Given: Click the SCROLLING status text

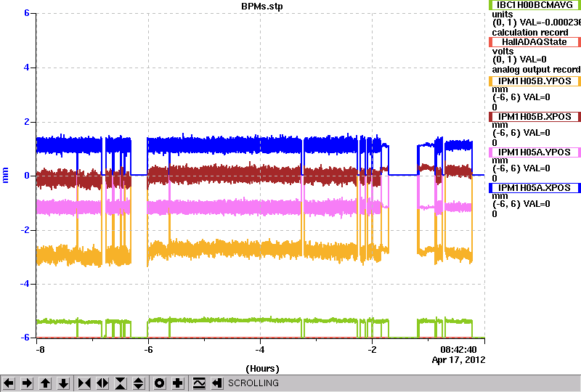Looking at the screenshot, I should 253,383.
